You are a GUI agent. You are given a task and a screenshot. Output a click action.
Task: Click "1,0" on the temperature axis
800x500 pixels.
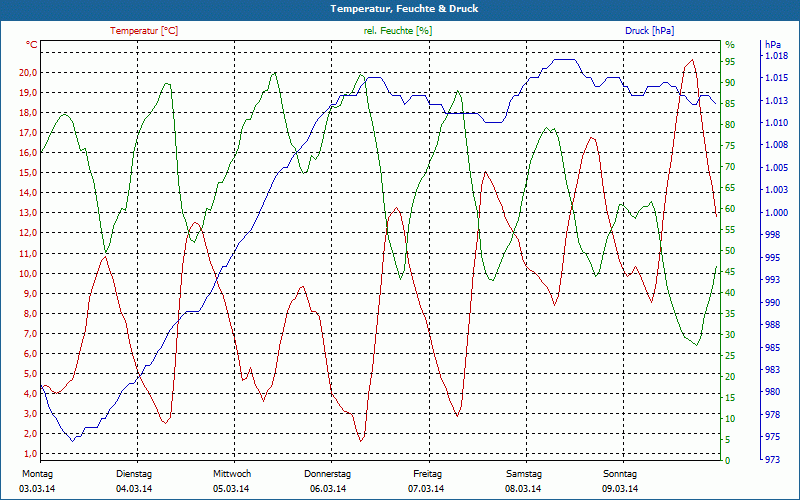pyautogui.click(x=31, y=454)
